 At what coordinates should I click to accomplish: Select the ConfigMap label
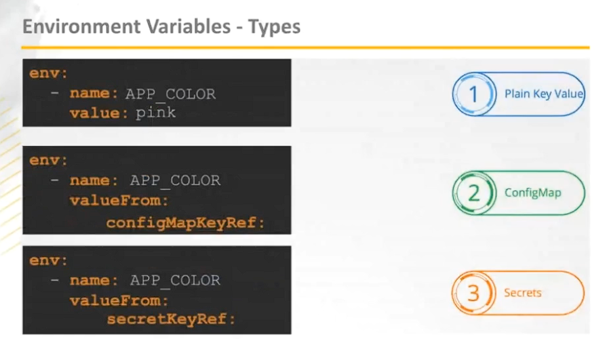532,193
